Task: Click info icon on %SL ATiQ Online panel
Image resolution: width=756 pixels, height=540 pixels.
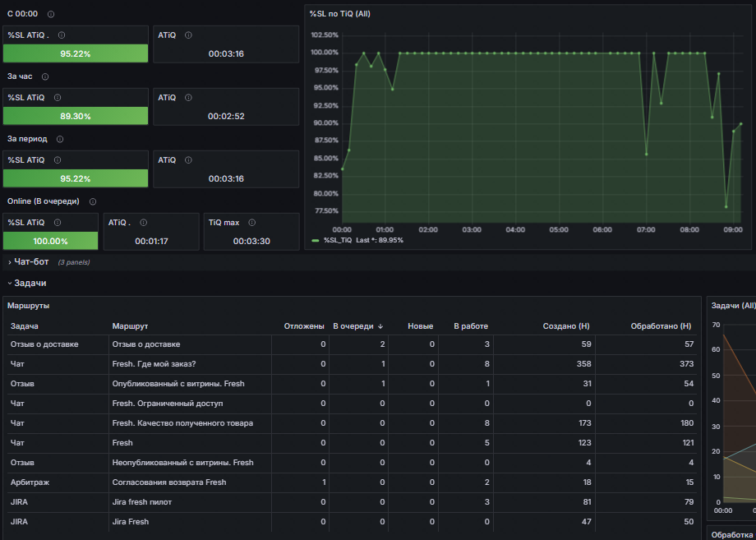Action: click(58, 223)
